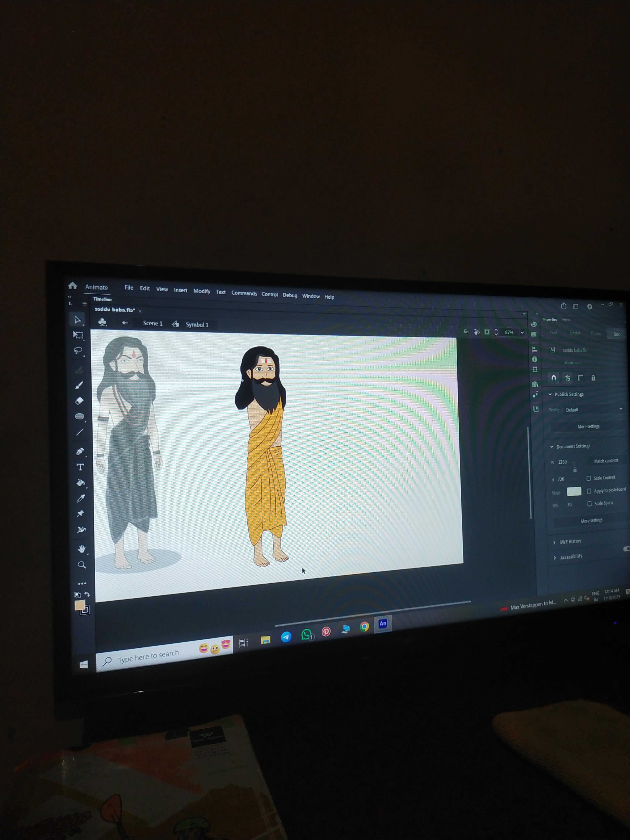
Task: Expand the SWF History section
Action: click(554, 542)
